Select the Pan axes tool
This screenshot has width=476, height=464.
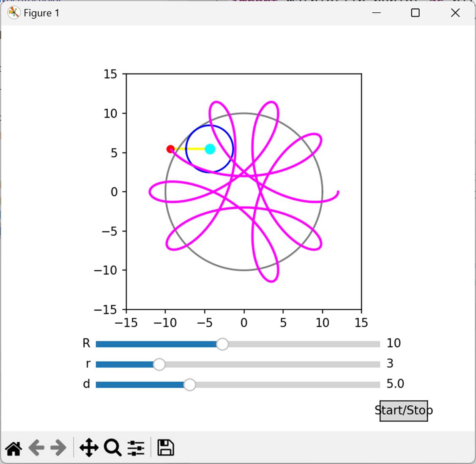89,448
